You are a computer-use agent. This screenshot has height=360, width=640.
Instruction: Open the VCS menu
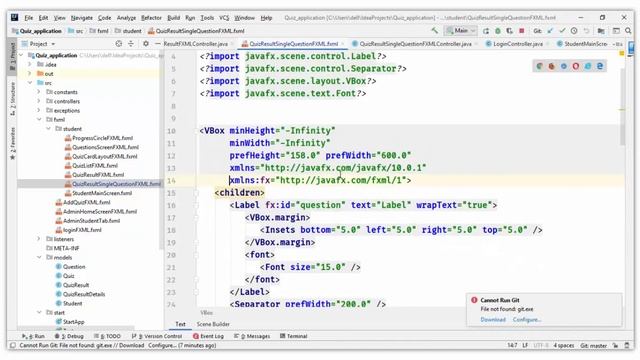[x=224, y=18]
